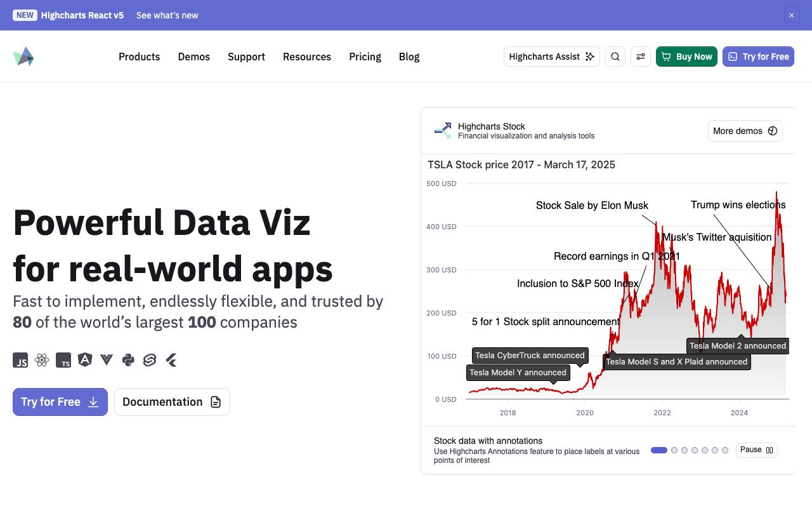
Task: Click the green Buy Now button
Action: coord(686,57)
